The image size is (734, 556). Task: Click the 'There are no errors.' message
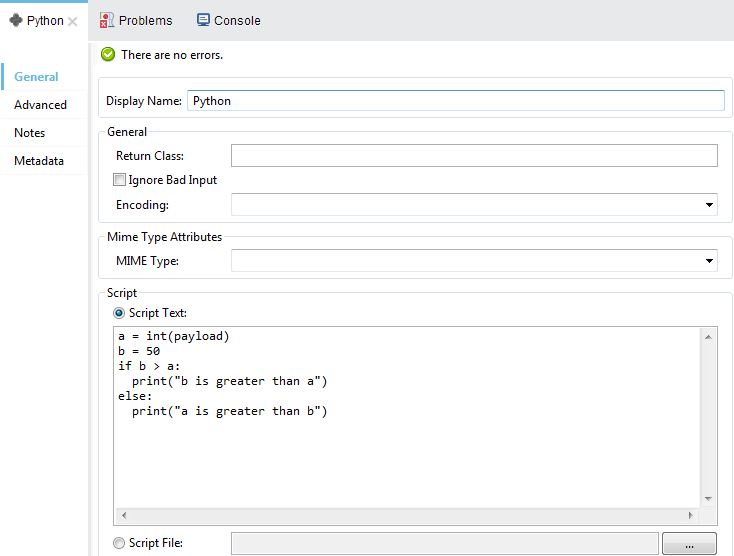[x=172, y=55]
